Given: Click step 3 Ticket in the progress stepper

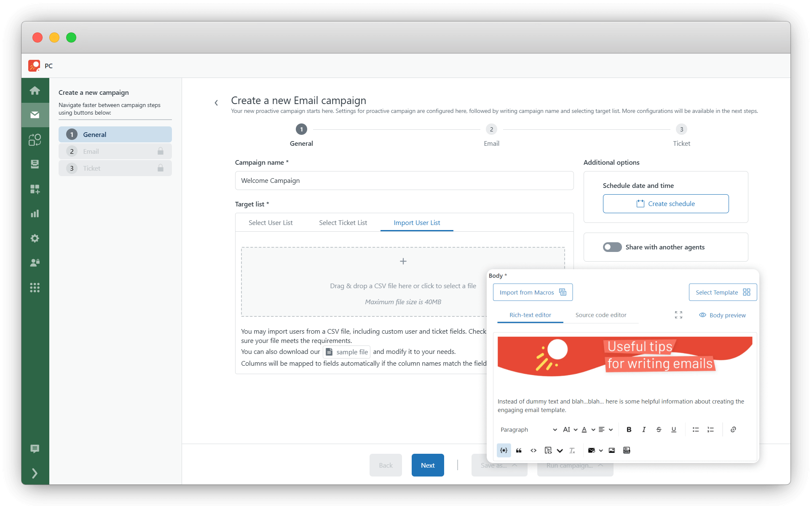Looking at the screenshot, I should [681, 135].
